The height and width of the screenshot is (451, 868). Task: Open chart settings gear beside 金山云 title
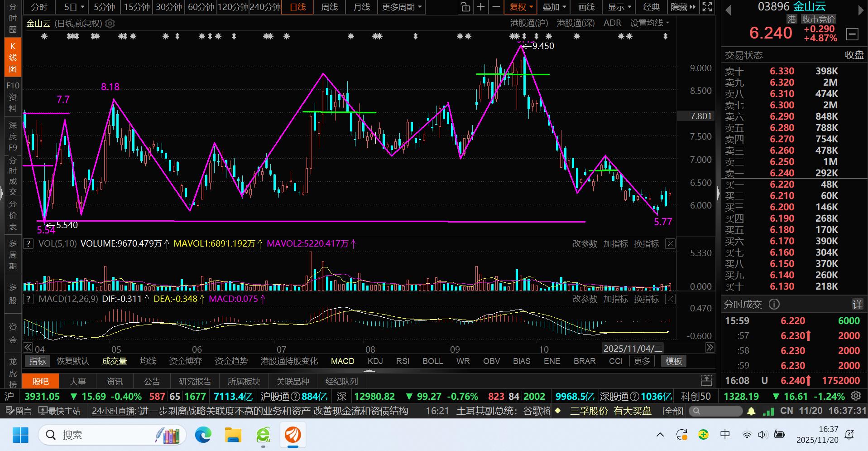[x=110, y=24]
